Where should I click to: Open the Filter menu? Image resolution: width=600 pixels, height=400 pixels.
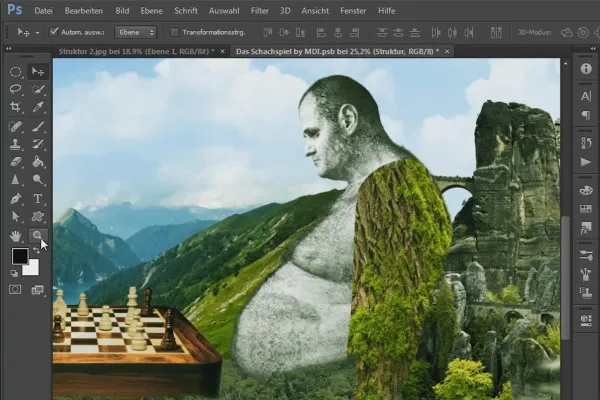259,11
